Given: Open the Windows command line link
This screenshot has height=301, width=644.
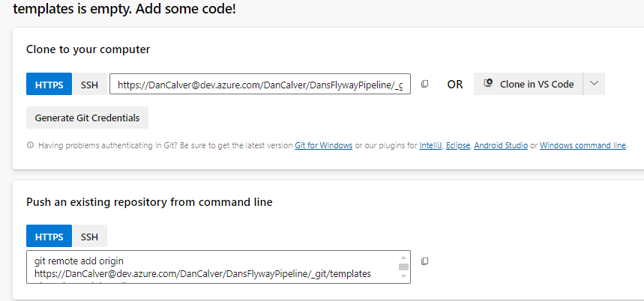Looking at the screenshot, I should pos(583,145).
